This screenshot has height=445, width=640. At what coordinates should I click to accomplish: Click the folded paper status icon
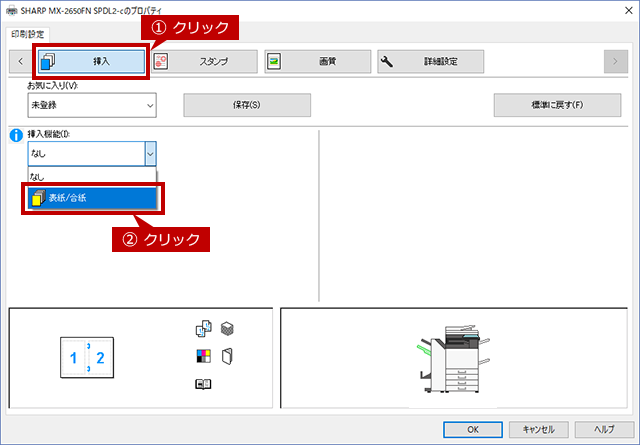click(227, 356)
